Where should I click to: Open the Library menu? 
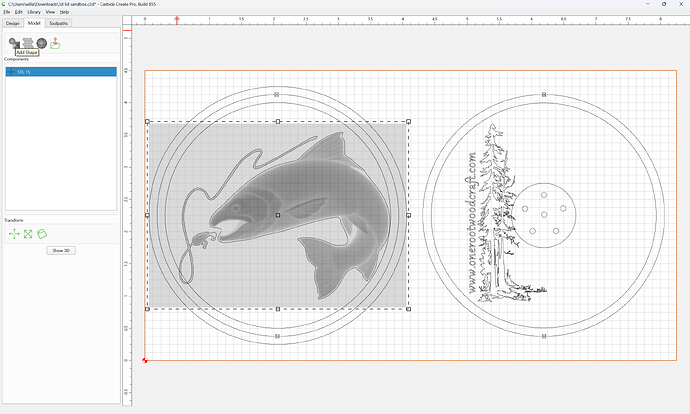coord(34,12)
